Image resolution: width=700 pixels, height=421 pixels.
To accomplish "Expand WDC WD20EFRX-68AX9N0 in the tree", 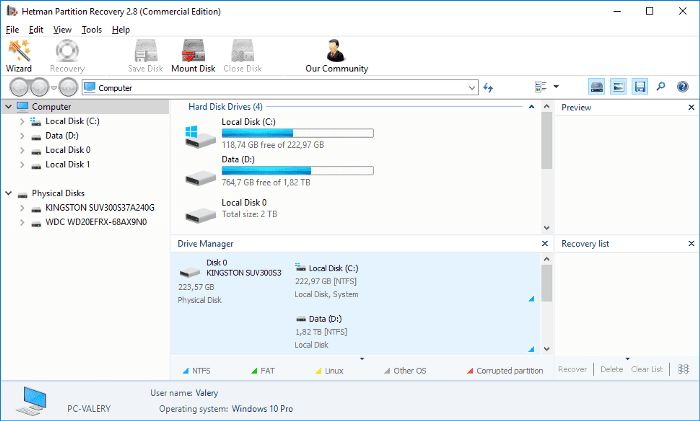I will pyautogui.click(x=22, y=222).
